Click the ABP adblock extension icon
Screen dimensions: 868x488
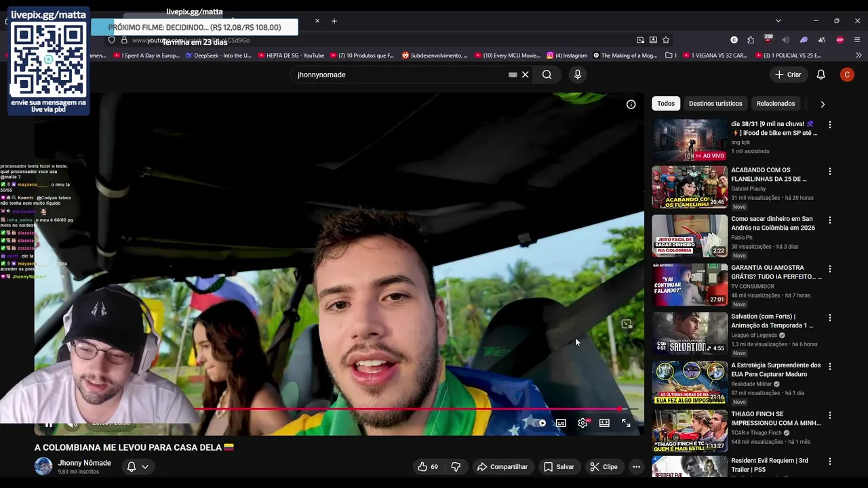(840, 40)
